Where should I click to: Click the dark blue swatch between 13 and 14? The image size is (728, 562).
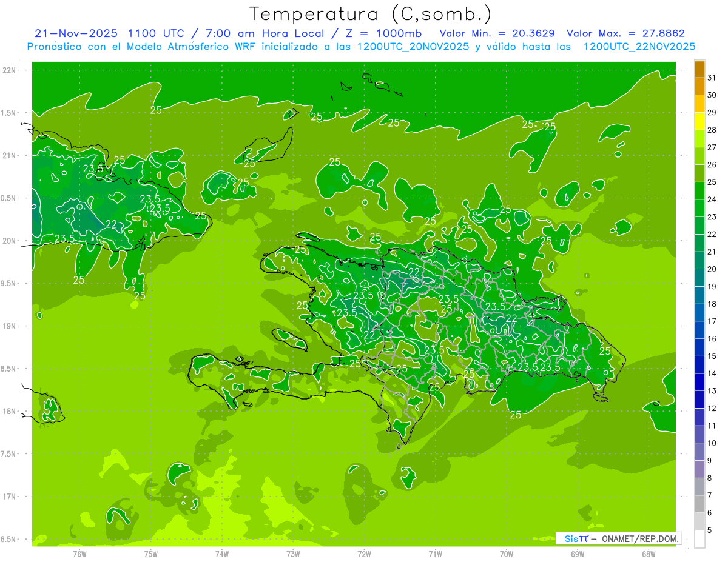[699, 382]
